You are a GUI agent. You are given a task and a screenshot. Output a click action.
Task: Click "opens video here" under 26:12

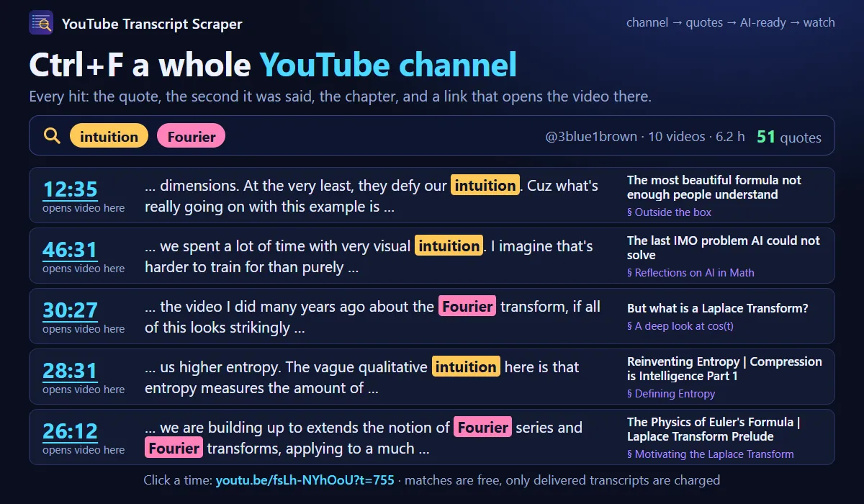[x=84, y=450]
